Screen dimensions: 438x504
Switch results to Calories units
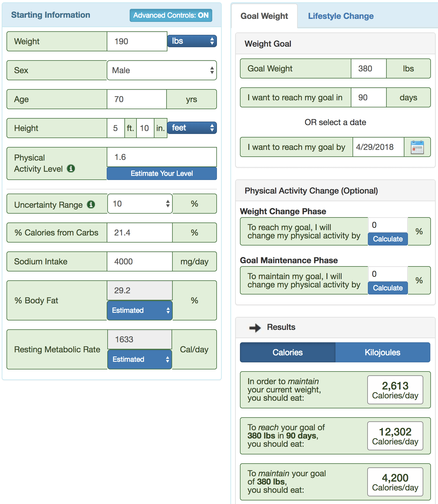[287, 352]
